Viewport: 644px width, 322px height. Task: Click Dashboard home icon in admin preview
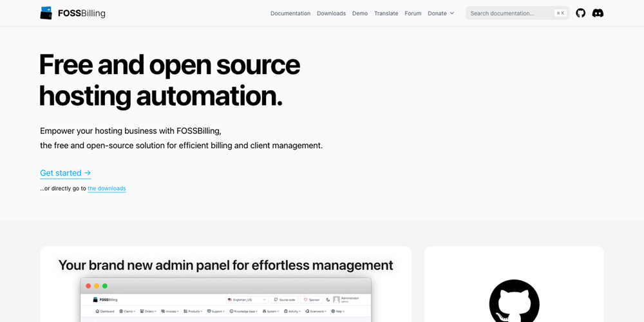(97, 311)
